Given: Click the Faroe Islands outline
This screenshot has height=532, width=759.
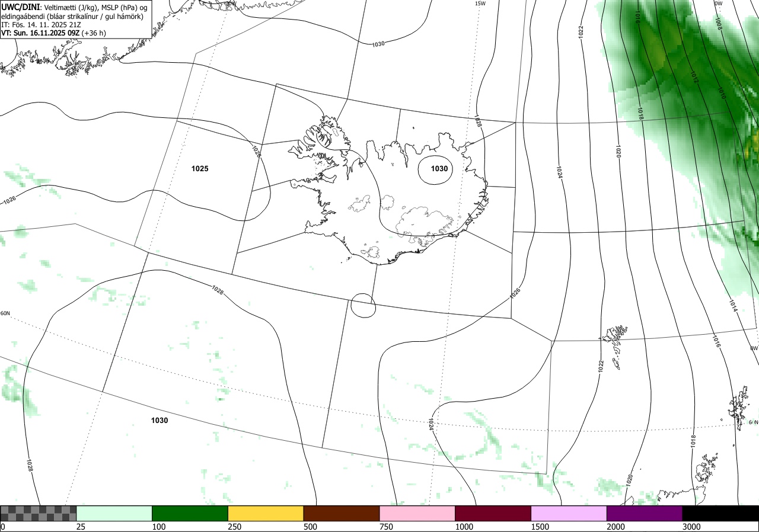Looking at the screenshot, I should click(615, 347).
